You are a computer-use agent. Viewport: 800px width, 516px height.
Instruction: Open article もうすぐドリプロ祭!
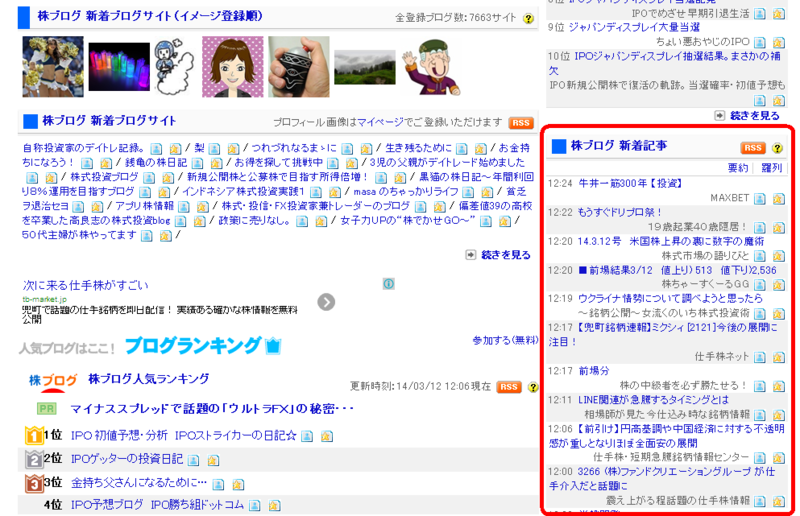pyautogui.click(x=619, y=212)
